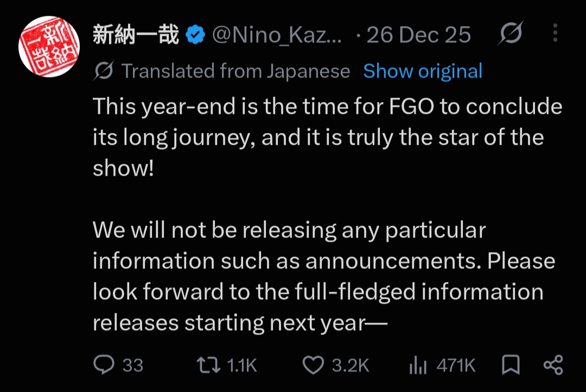The width and height of the screenshot is (586, 392).
Task: Show original Japanese text of the post
Action: click(423, 71)
